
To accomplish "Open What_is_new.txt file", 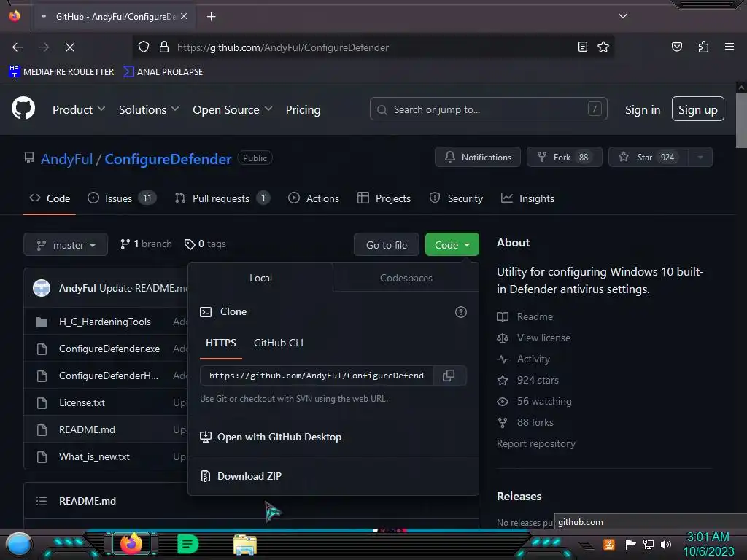I will tap(94, 456).
